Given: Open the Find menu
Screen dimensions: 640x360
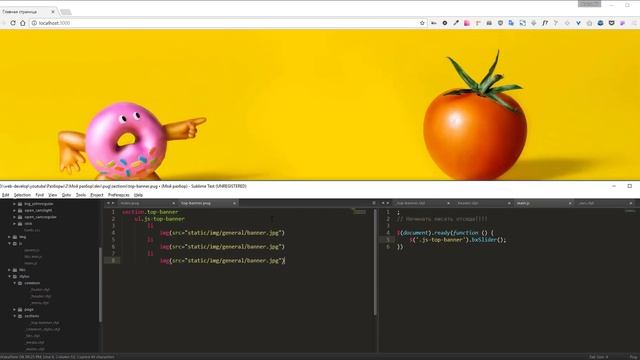Looking at the screenshot, I should pyautogui.click(x=40, y=195).
